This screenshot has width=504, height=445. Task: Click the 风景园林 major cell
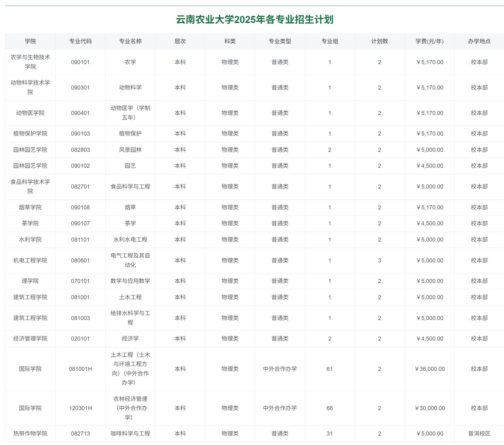(130, 150)
